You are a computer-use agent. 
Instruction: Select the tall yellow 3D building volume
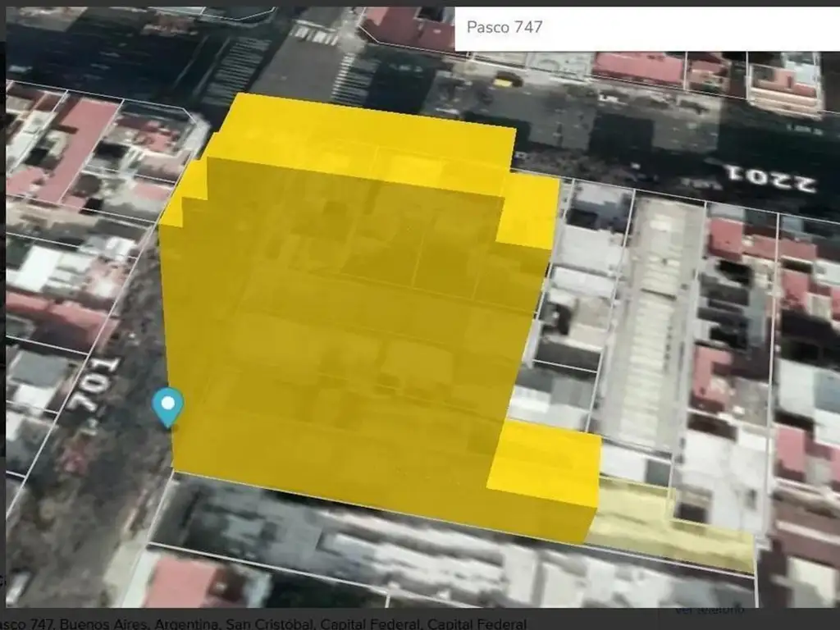(x=345, y=328)
